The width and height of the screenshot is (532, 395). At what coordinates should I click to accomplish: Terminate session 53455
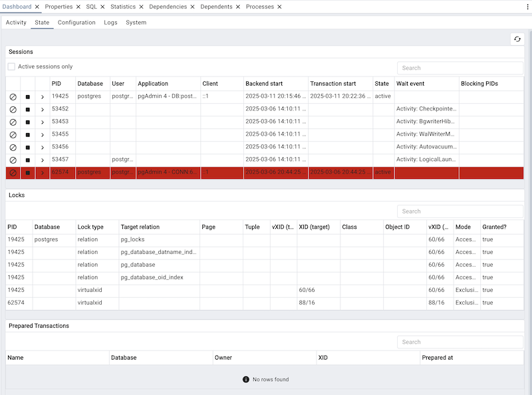27,134
